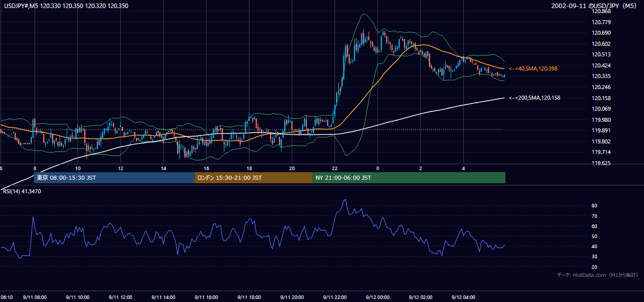Click the 9/11 16:00 time axis label
This screenshot has width=644, height=302.
click(206, 297)
